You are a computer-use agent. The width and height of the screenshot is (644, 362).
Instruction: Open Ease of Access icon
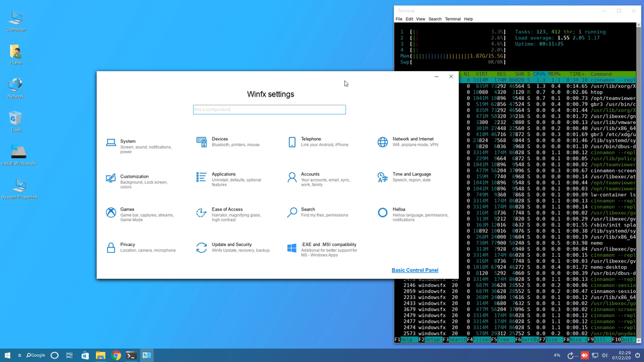[x=201, y=213]
